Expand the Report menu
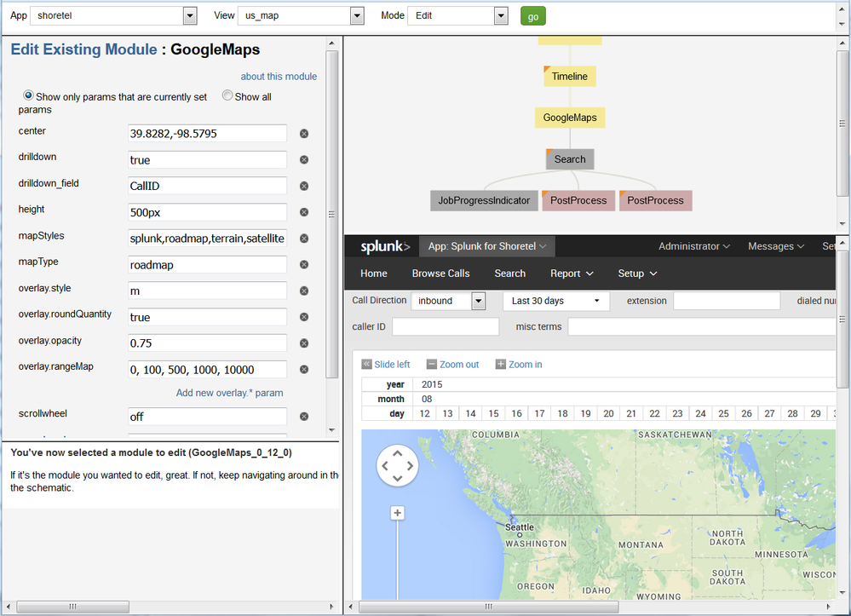The height and width of the screenshot is (616, 851). [572, 273]
